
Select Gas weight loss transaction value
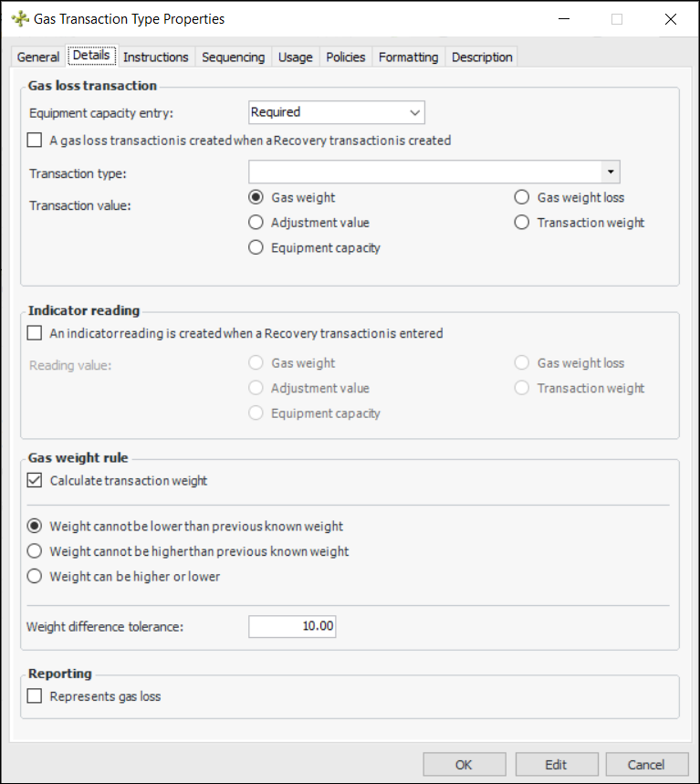pos(522,197)
